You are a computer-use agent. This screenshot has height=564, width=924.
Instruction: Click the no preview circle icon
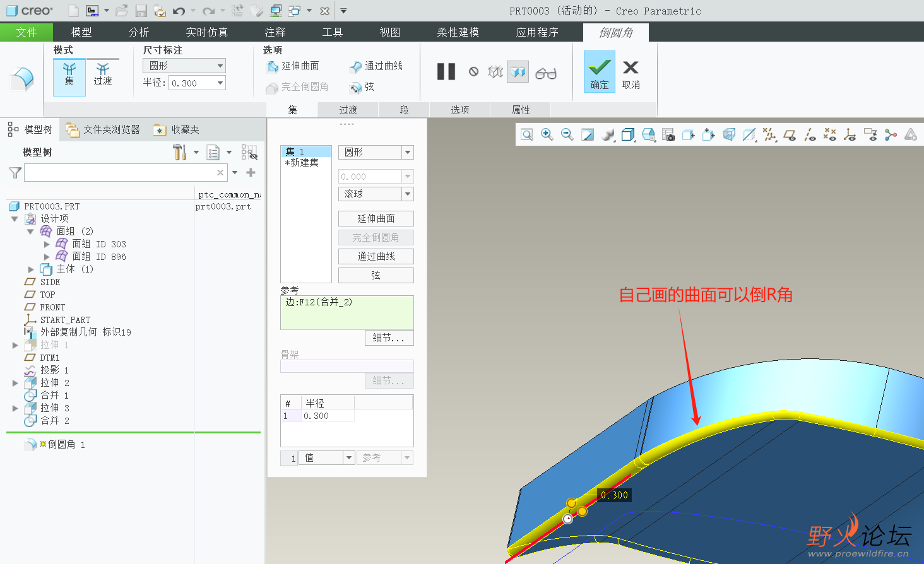click(x=473, y=72)
